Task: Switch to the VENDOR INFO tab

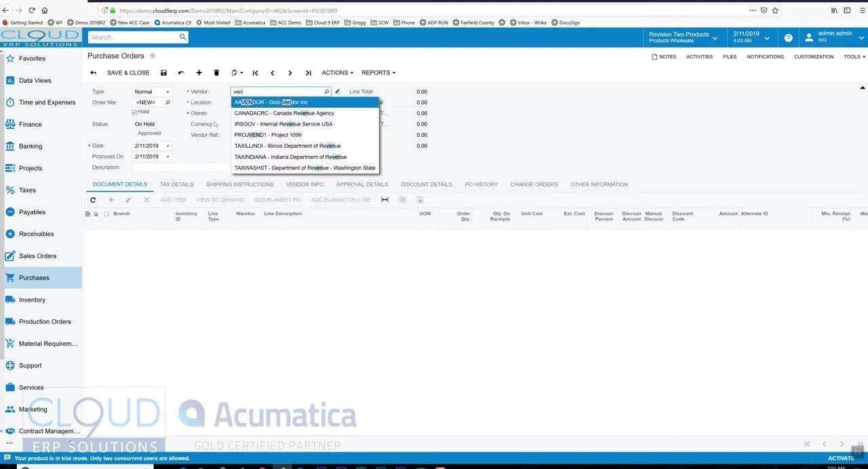Action: pyautogui.click(x=304, y=184)
